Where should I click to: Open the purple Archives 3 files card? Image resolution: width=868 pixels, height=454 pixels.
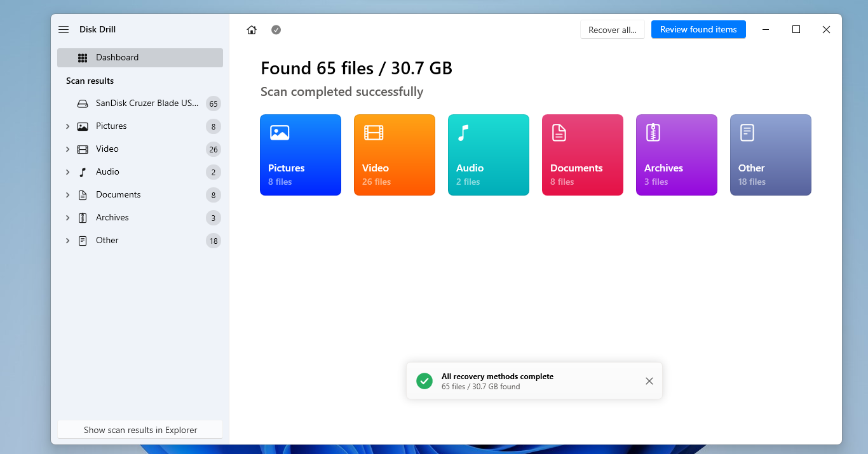click(x=677, y=155)
